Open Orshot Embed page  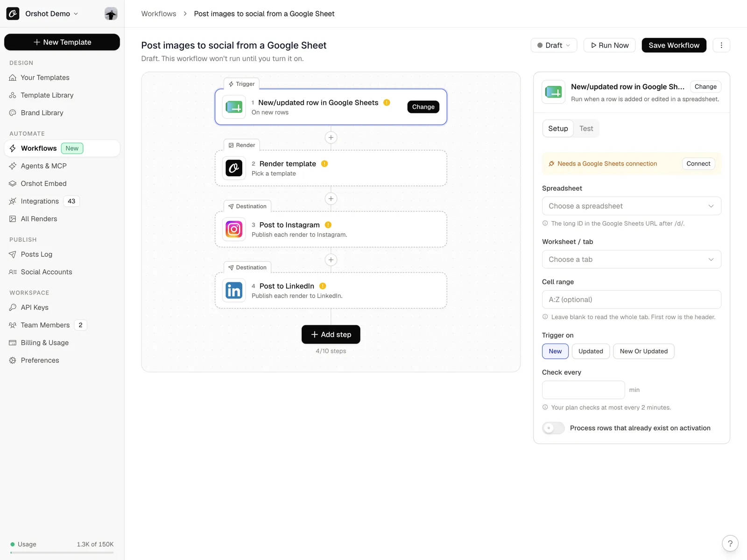pos(62,184)
